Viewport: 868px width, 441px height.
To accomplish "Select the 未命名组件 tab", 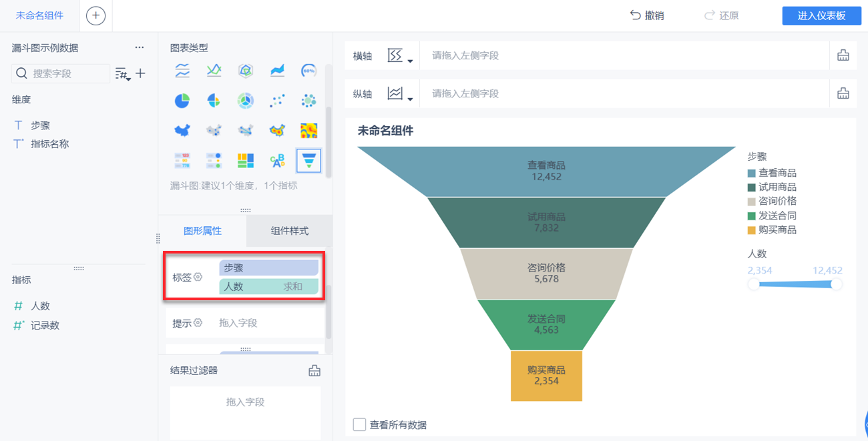I will click(x=39, y=15).
